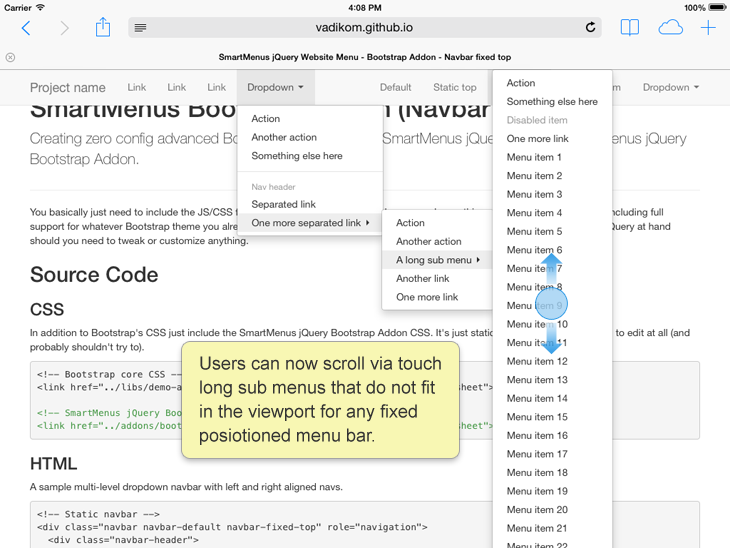
Task: Choose Something else here in long submenu
Action: [552, 101]
